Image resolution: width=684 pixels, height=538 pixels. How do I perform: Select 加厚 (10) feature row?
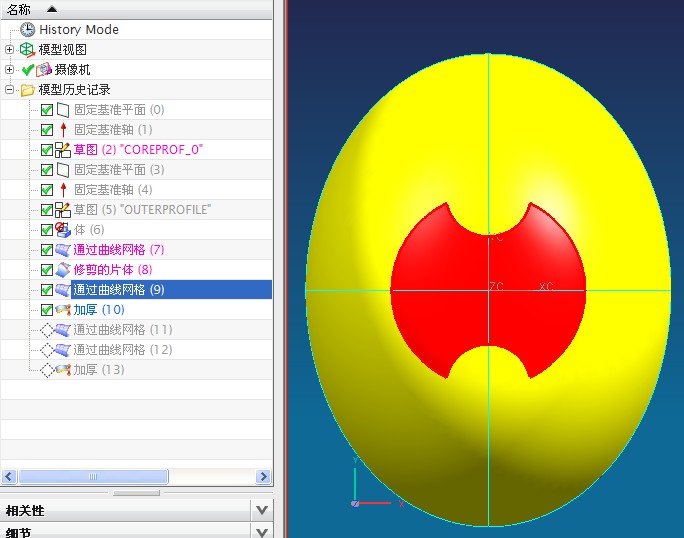click(x=99, y=310)
